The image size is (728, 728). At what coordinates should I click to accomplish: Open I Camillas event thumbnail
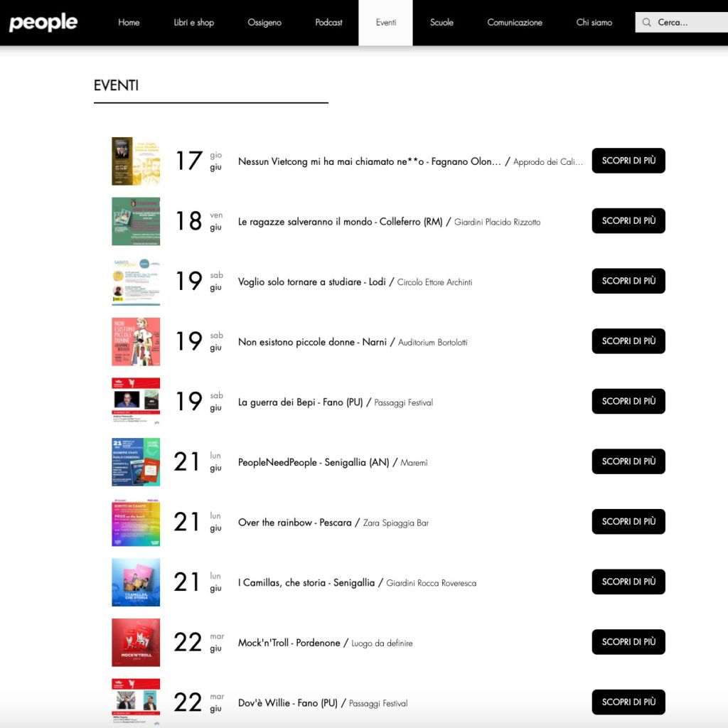pyautogui.click(x=136, y=582)
